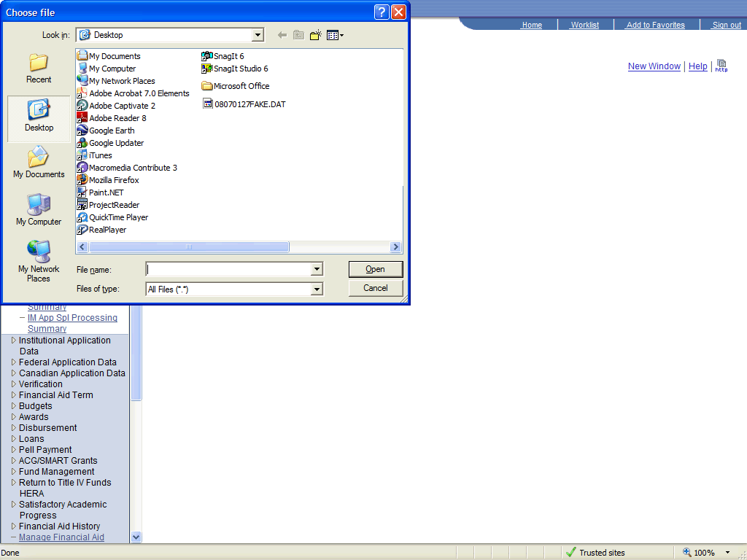Create a new folder

(x=315, y=35)
